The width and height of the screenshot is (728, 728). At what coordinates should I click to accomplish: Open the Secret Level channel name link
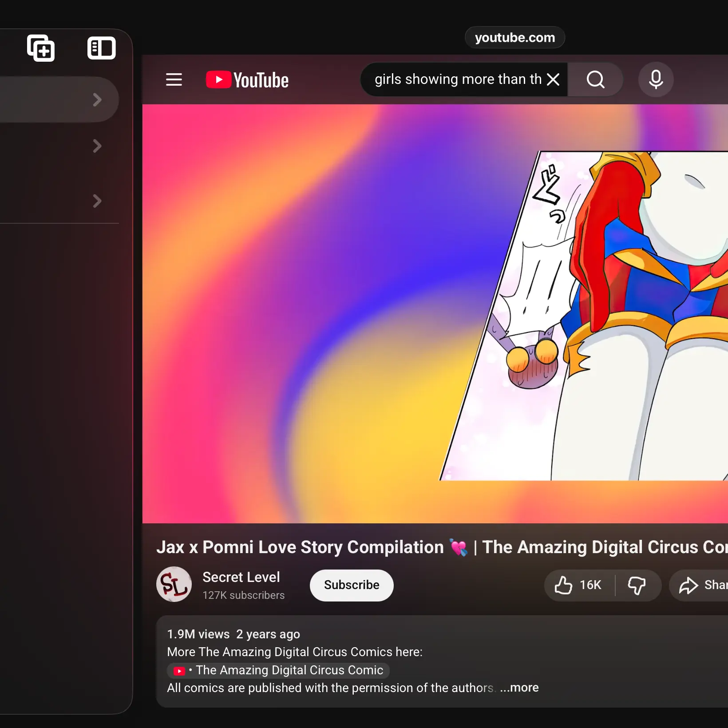(241, 577)
